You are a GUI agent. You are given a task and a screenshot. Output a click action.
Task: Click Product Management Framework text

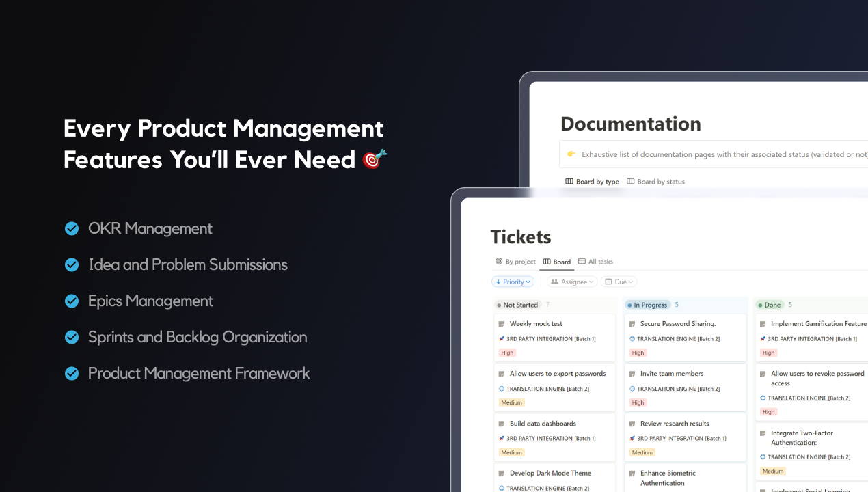pyautogui.click(x=199, y=373)
